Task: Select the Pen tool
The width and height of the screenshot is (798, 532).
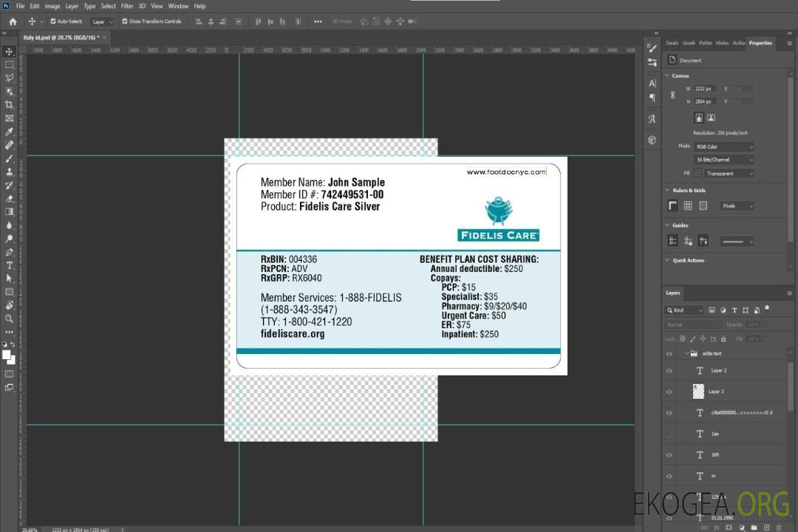Action: (x=9, y=252)
